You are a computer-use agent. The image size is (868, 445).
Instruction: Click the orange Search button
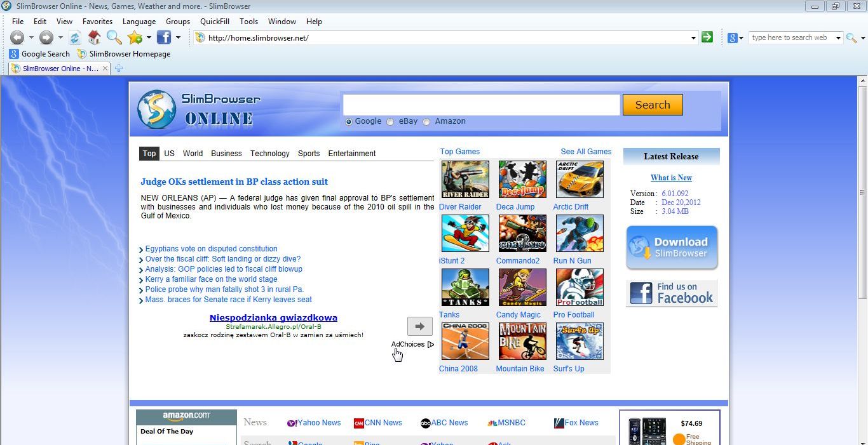click(x=653, y=105)
